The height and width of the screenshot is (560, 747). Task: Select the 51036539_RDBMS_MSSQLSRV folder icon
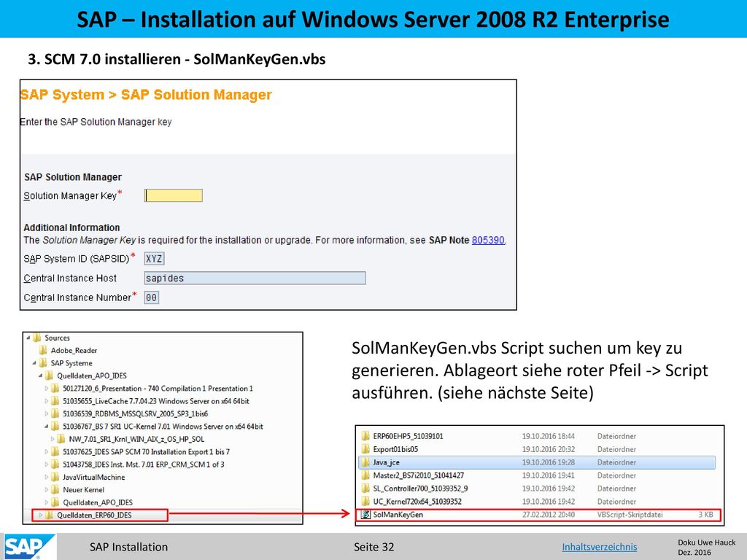[x=55, y=413]
